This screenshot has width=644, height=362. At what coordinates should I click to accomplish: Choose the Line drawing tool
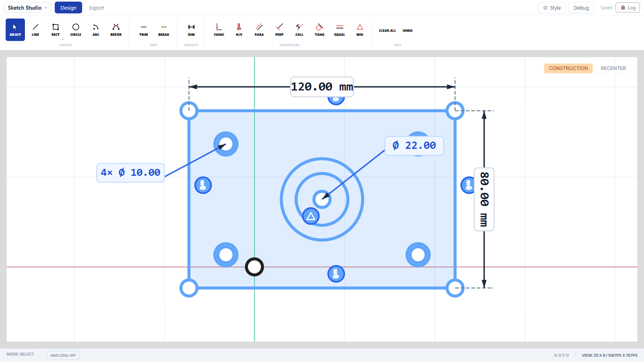point(35,30)
